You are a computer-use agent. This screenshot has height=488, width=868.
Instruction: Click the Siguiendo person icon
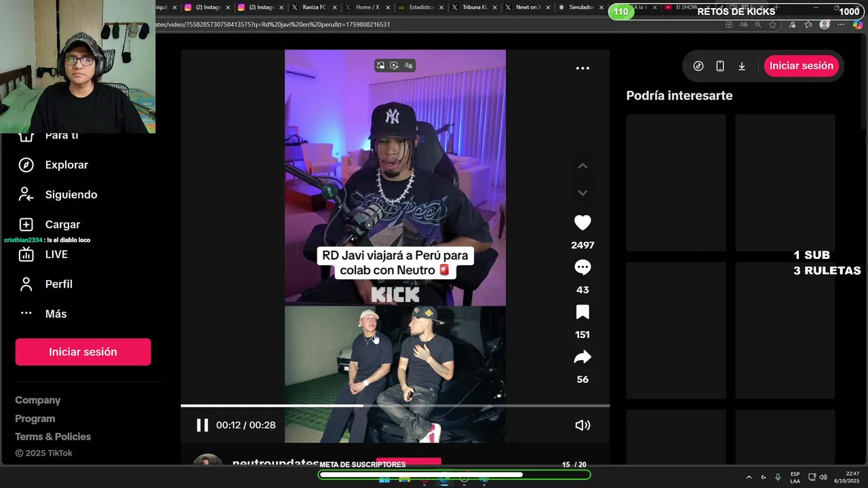pyautogui.click(x=26, y=195)
